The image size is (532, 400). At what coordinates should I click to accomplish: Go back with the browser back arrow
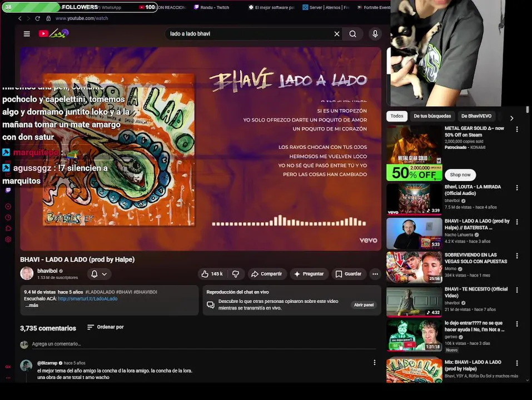click(19, 18)
